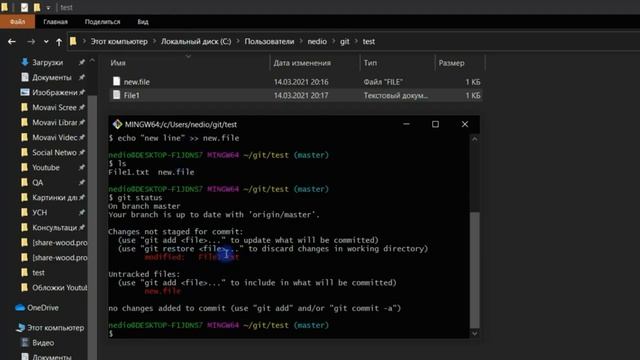Select the new.file file row
The image size is (640, 360).
[296, 82]
